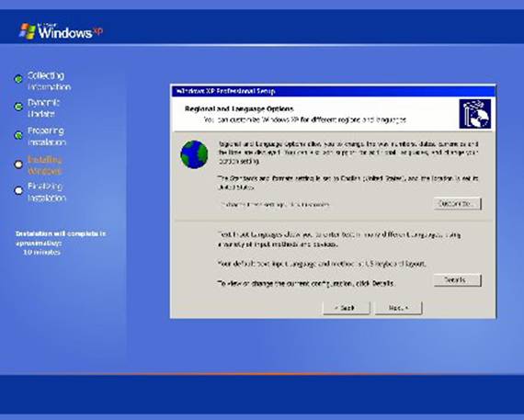The width and height of the screenshot is (524, 420).
Task: Click the Windows XP Professional Setup title bar
Action: pyautogui.click(x=333, y=91)
